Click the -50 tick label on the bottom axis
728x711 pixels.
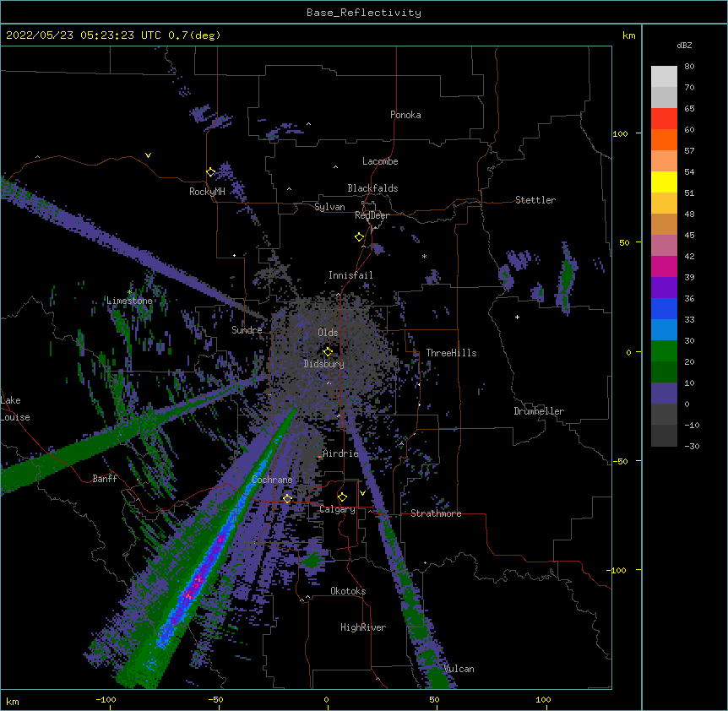[x=215, y=699]
